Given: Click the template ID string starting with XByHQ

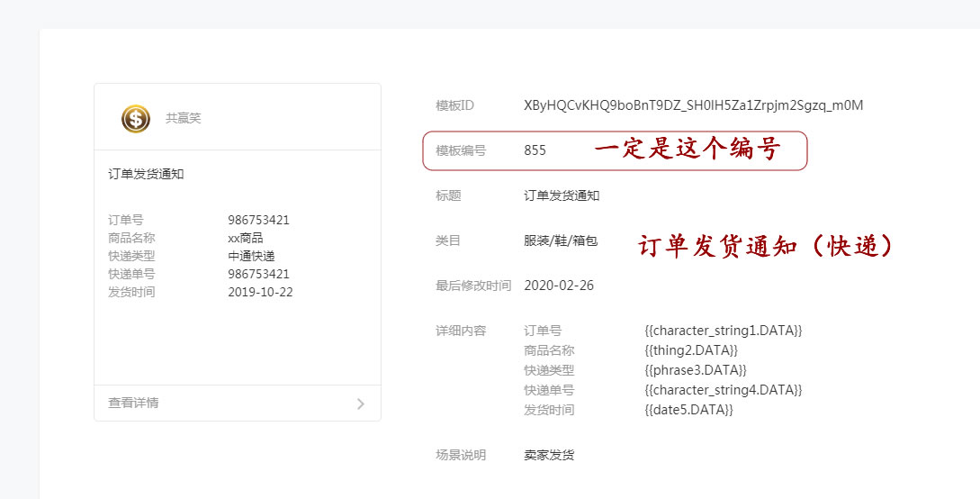Looking at the screenshot, I should [x=693, y=105].
